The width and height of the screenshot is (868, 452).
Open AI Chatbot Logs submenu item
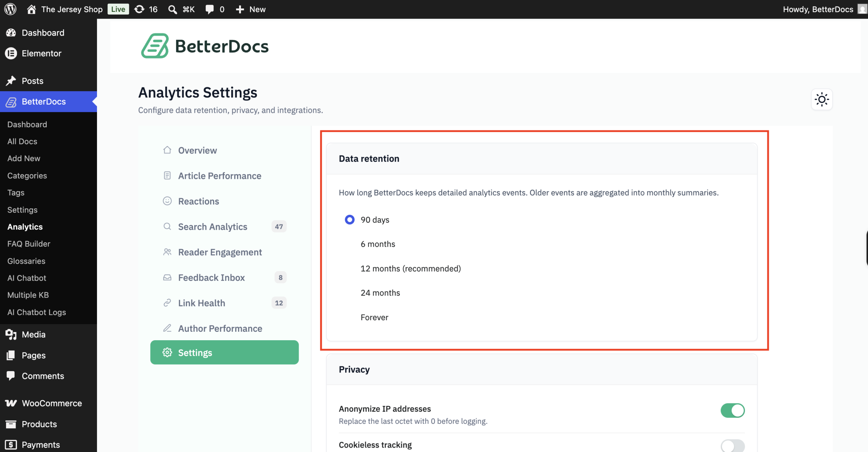tap(37, 312)
